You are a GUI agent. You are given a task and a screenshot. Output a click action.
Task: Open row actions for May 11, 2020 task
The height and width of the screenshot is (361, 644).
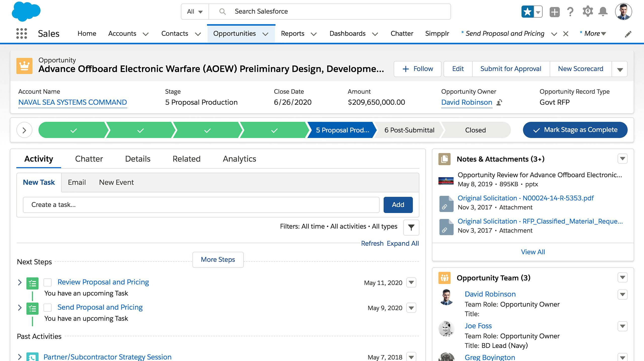click(411, 282)
